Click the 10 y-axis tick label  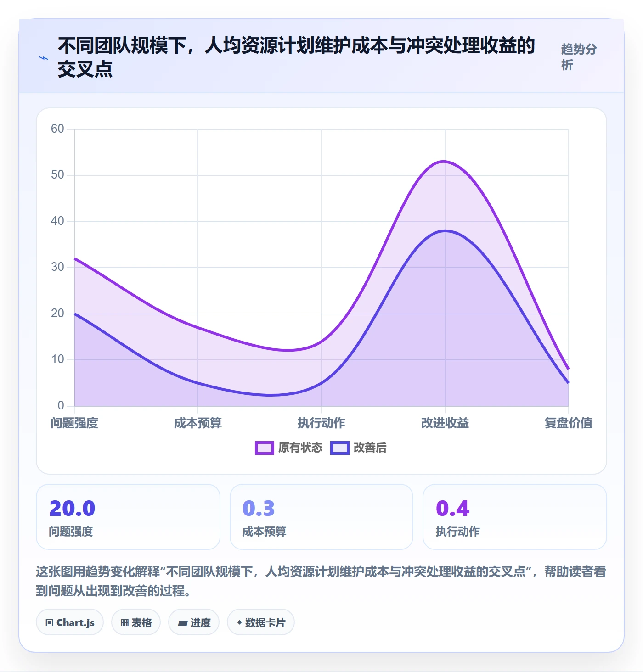click(x=57, y=359)
